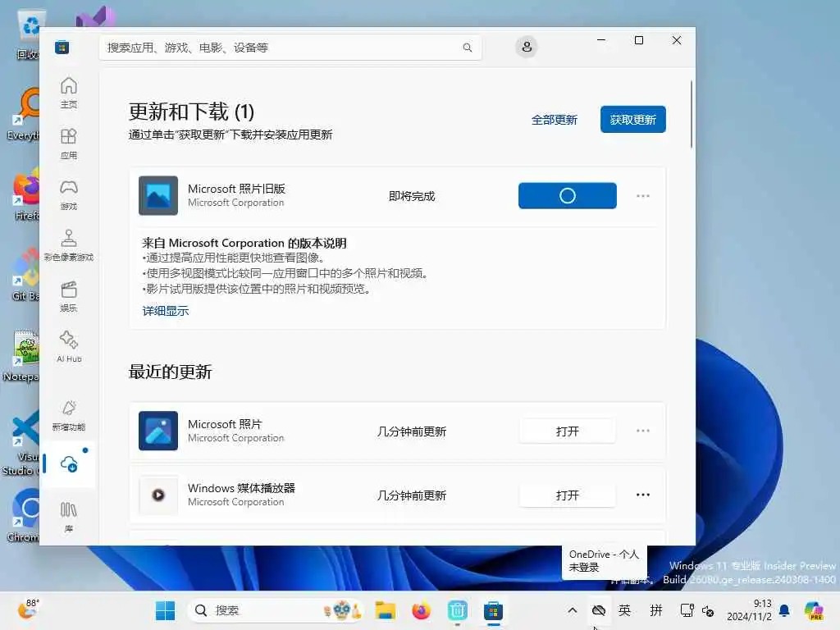Click the muted volume tray icon

click(x=708, y=610)
